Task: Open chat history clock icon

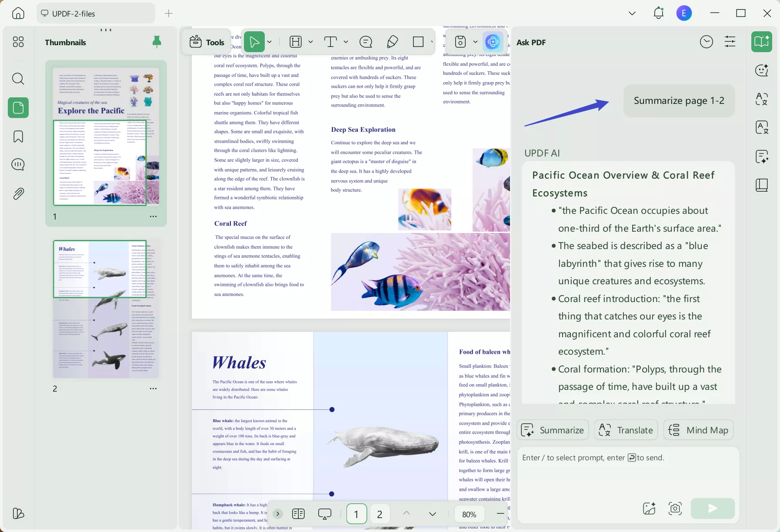Action: (706, 42)
